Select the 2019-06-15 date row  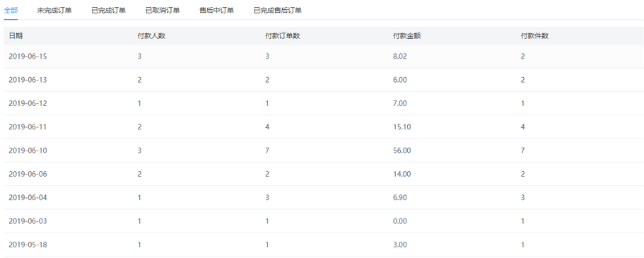click(324, 57)
